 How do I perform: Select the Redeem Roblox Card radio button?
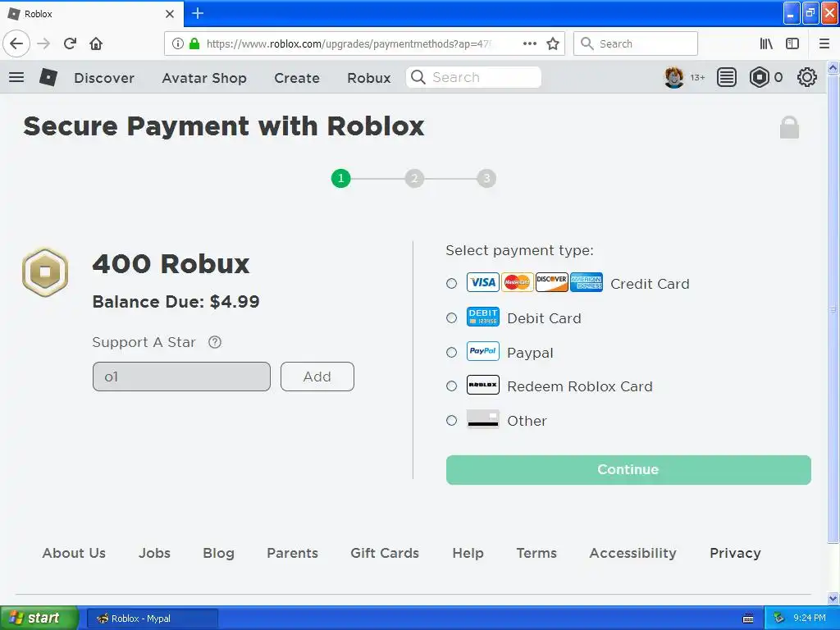tap(452, 386)
